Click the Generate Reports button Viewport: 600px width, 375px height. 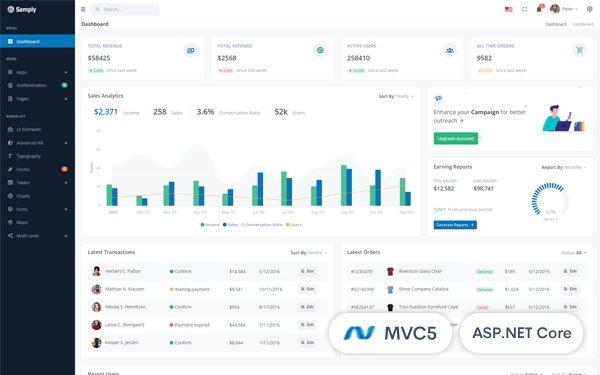click(455, 225)
